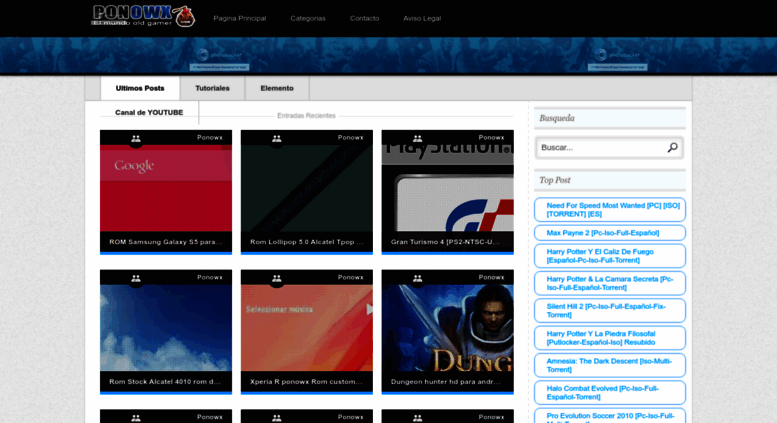Click the Entradas Recientes heading

[306, 115]
